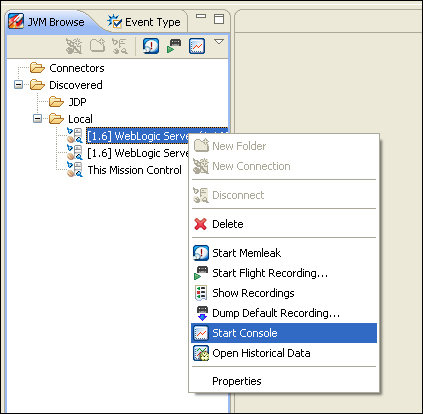Image resolution: width=423 pixels, height=414 pixels.
Task: Open the JVM Browser view menu arrow
Action: 219,42
